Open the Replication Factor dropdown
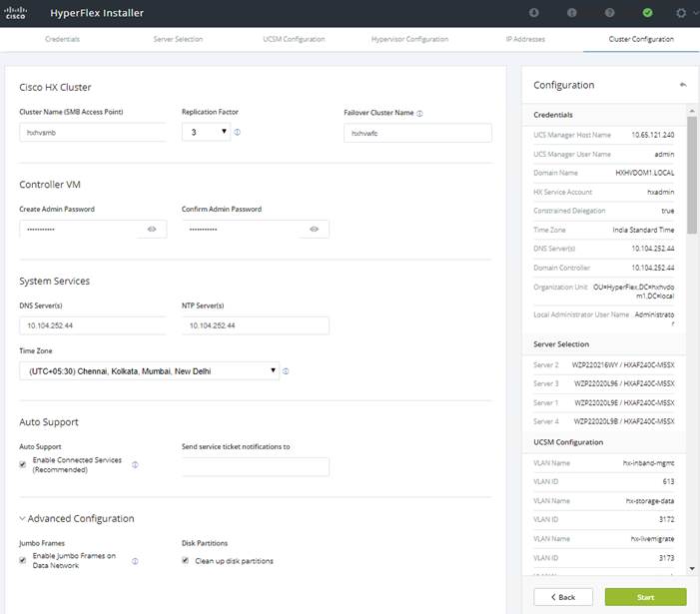The height and width of the screenshot is (614, 700). point(206,132)
